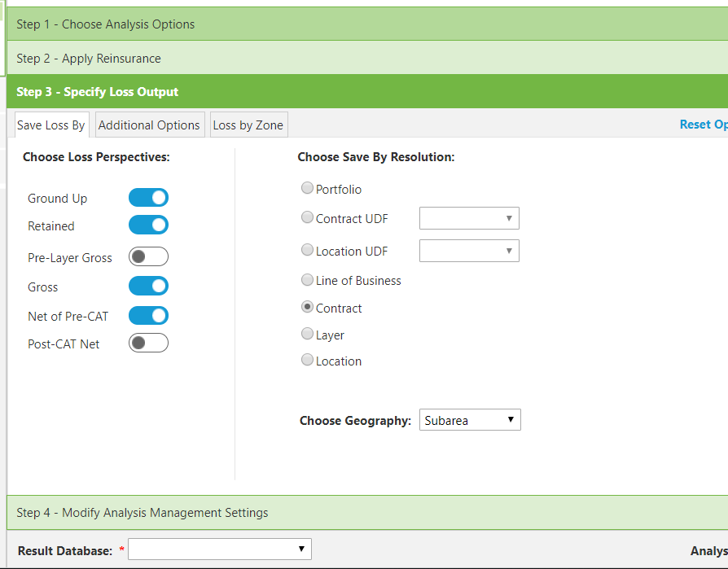The width and height of the screenshot is (728, 569).
Task: Enable the Post-CAT Net toggle
Action: click(x=148, y=343)
